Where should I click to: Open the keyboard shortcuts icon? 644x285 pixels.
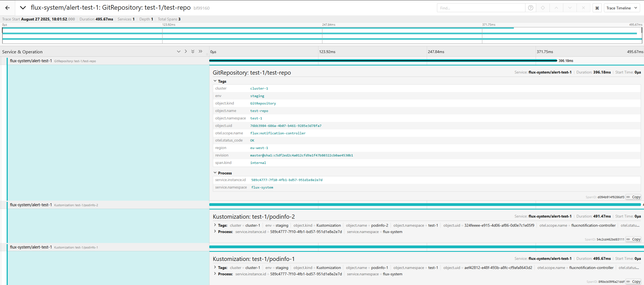pyautogui.click(x=597, y=8)
